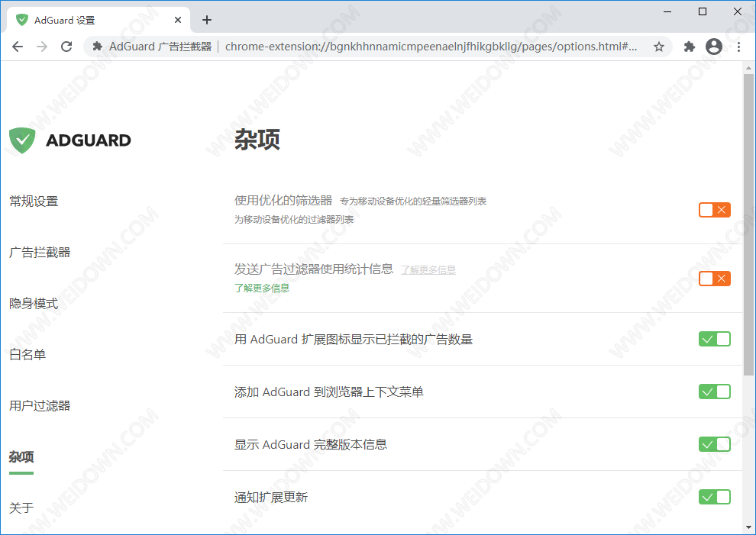Click the browser forward arrow
This screenshot has width=756, height=535.
click(42, 47)
